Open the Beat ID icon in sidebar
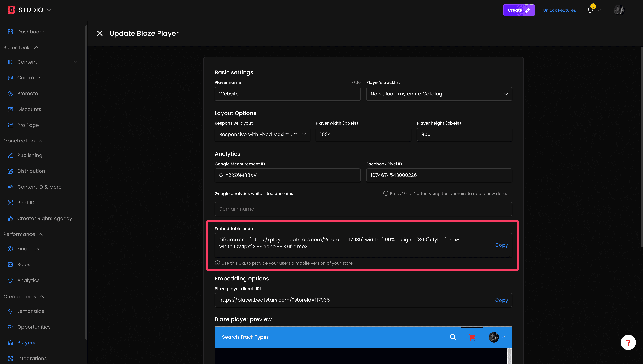 (10, 203)
